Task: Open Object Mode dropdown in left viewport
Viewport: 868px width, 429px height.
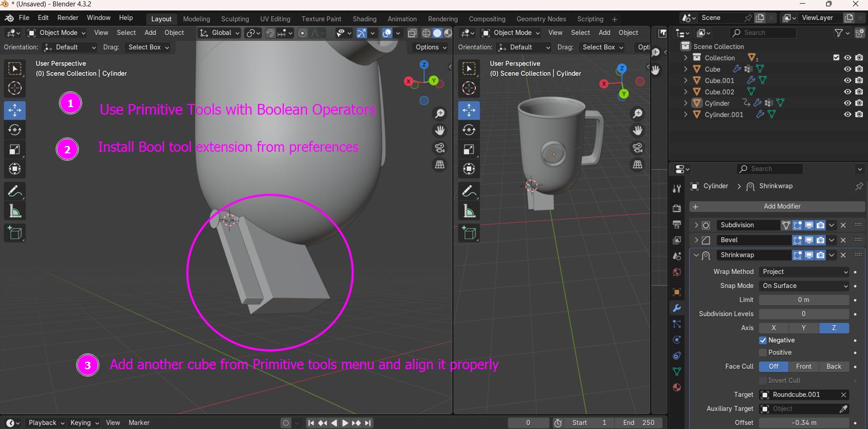Action: 57,33
